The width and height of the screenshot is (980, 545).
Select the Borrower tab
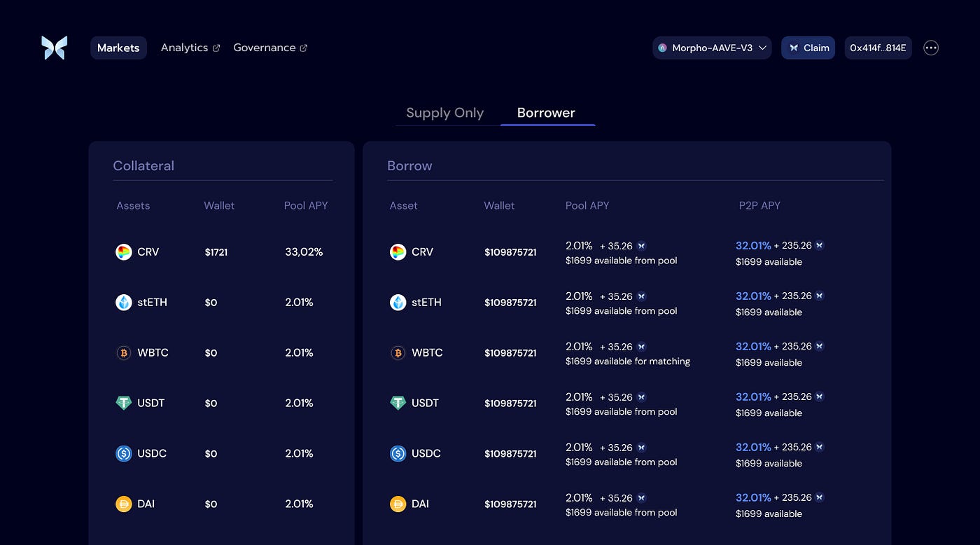(546, 113)
